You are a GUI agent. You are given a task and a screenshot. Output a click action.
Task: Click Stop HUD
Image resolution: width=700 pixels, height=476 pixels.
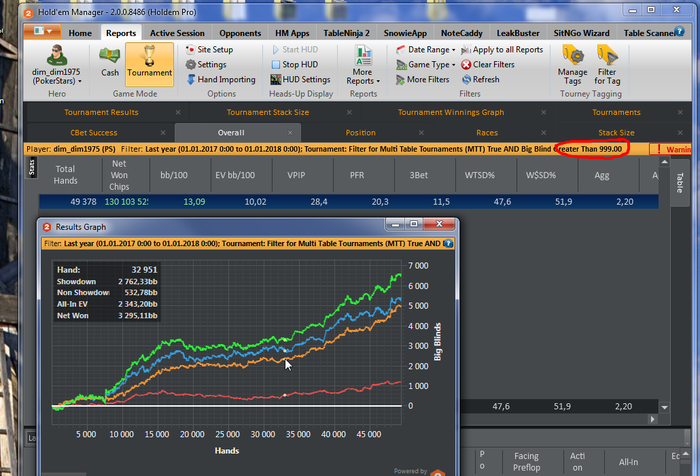[295, 64]
